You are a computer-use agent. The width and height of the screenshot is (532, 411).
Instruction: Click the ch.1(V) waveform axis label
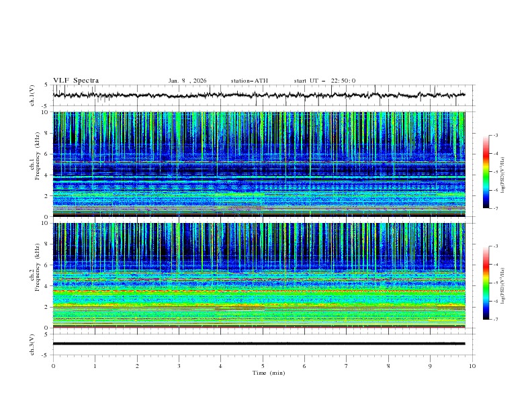click(x=32, y=95)
